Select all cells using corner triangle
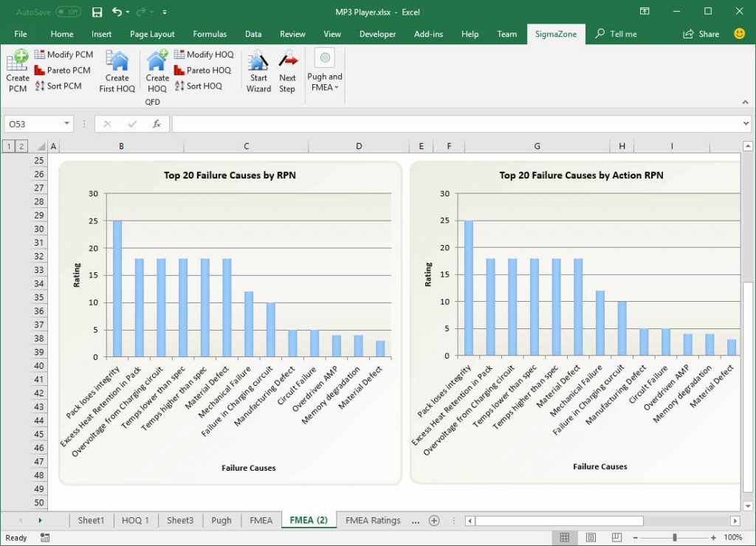 pos(41,146)
